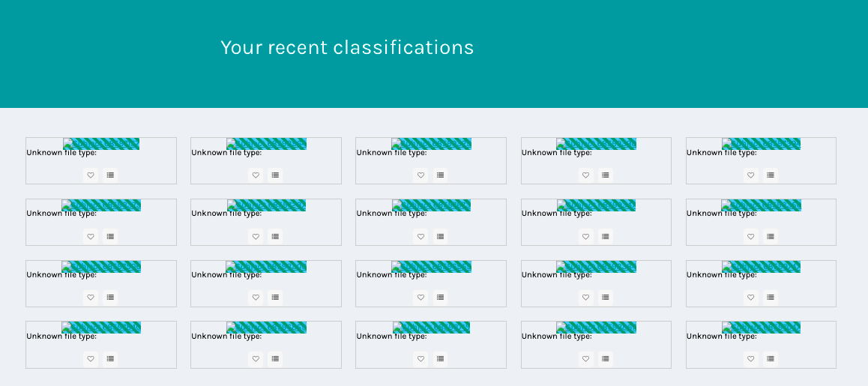Click heart icon on second-row first card
Viewport: 868px width, 386px height.
tap(91, 237)
